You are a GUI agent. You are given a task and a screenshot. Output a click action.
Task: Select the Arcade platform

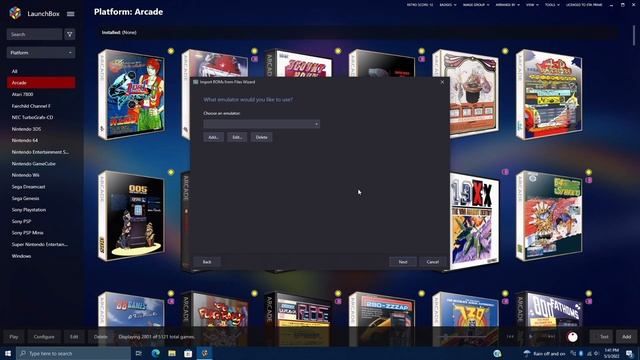(x=41, y=82)
